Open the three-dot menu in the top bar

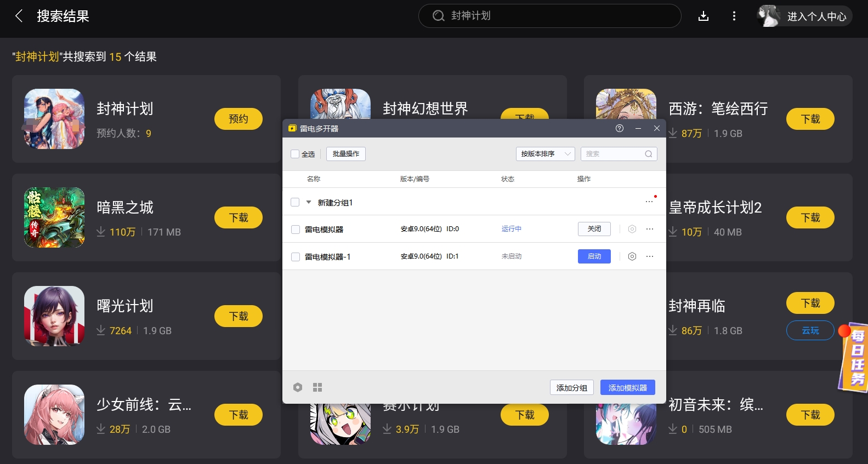point(734,16)
